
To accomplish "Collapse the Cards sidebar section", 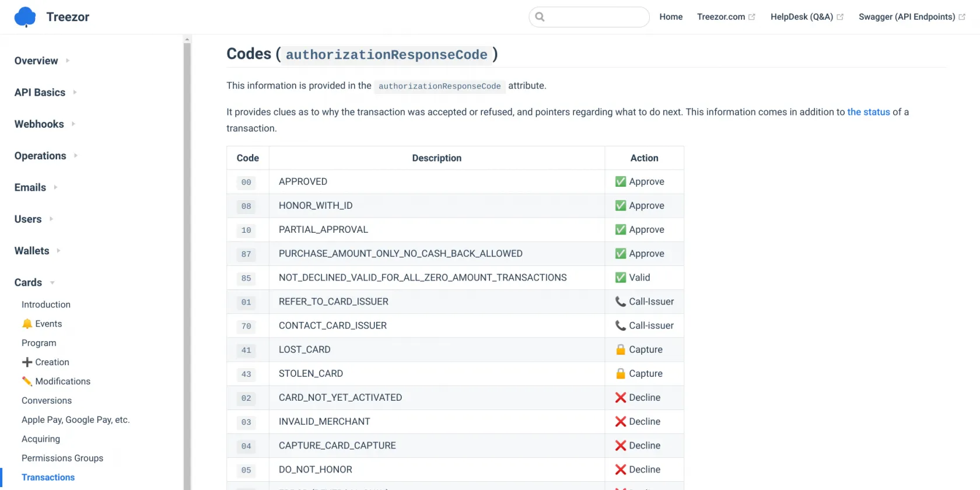I will 52,282.
